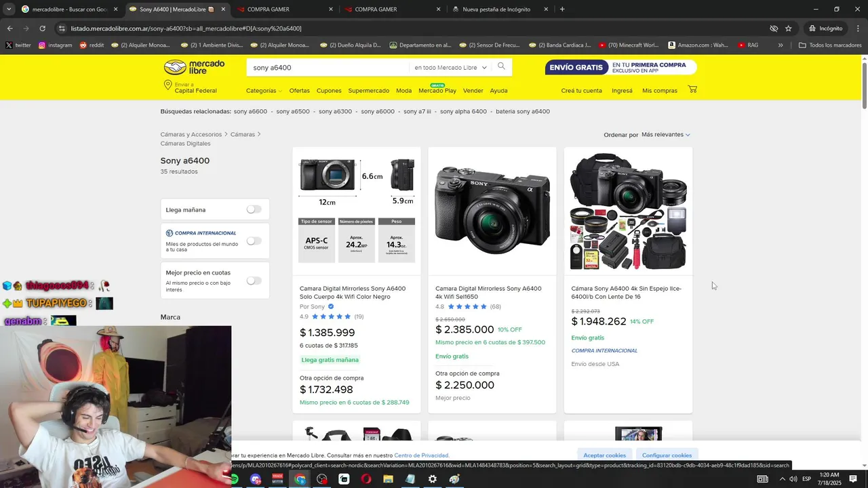Click the Mercado Libre logo
Screen dimensions: 868x488
[194, 67]
